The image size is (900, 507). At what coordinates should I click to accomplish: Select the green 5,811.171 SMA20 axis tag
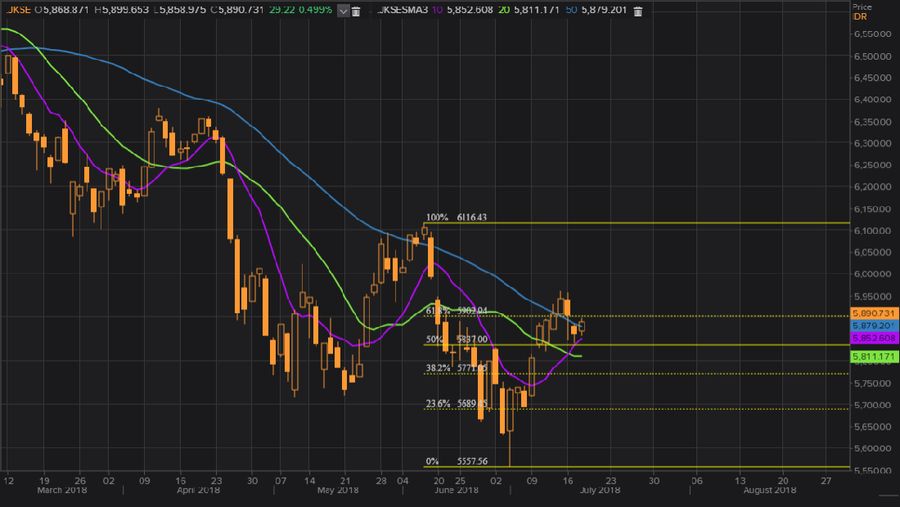pyautogui.click(x=874, y=357)
